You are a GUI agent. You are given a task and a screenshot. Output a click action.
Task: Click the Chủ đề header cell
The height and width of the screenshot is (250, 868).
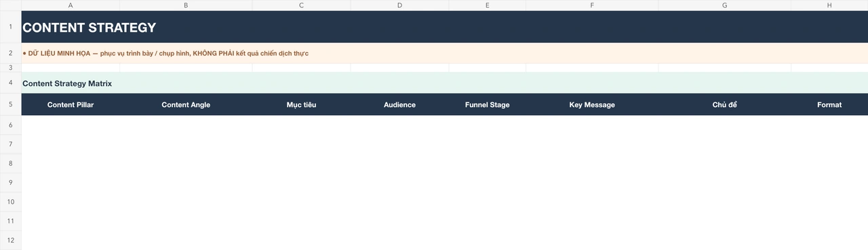coord(724,104)
